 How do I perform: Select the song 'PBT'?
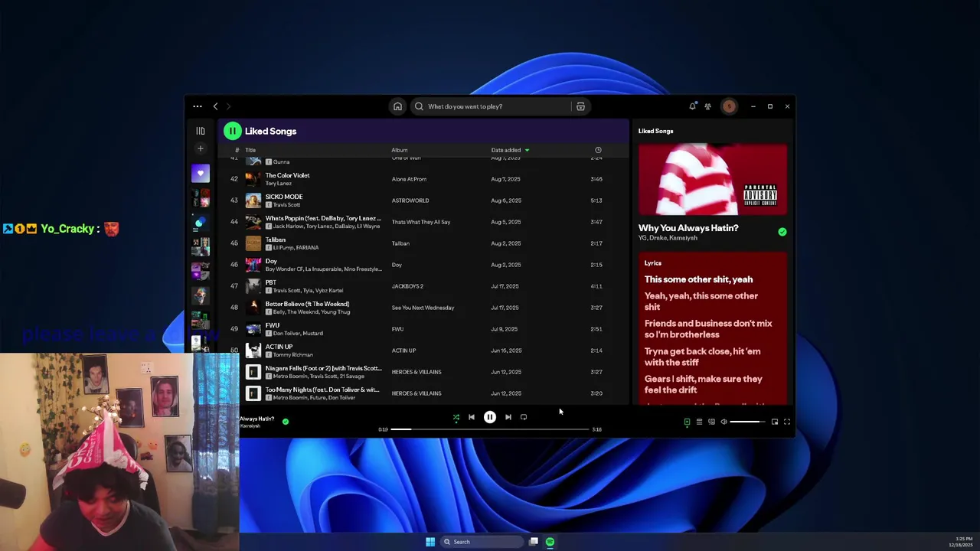(270, 282)
